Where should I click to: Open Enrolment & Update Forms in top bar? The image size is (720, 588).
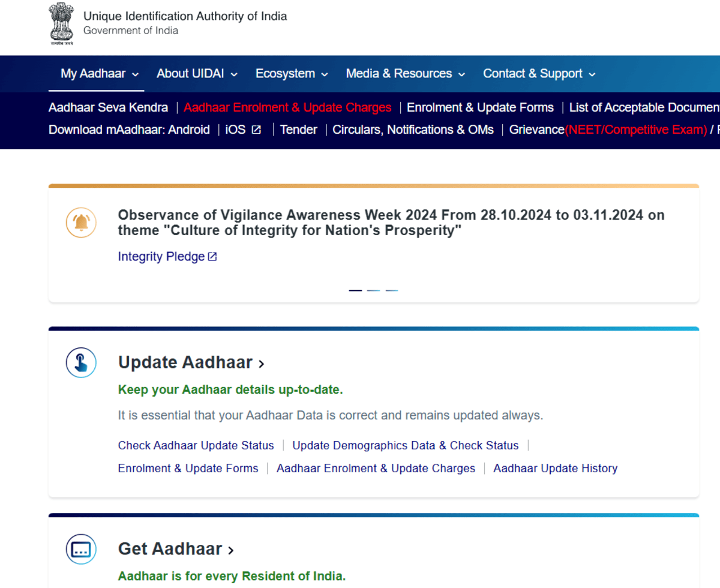coord(480,107)
